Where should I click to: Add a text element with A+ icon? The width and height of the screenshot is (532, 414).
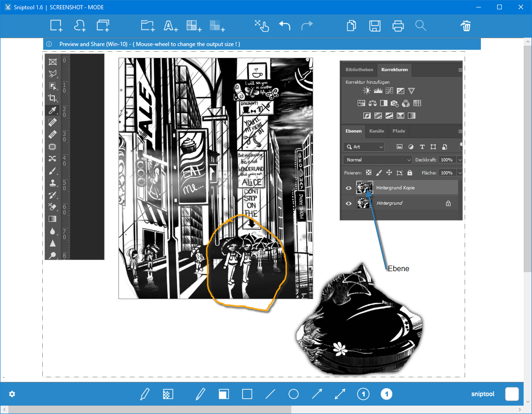pyautogui.click(x=171, y=26)
